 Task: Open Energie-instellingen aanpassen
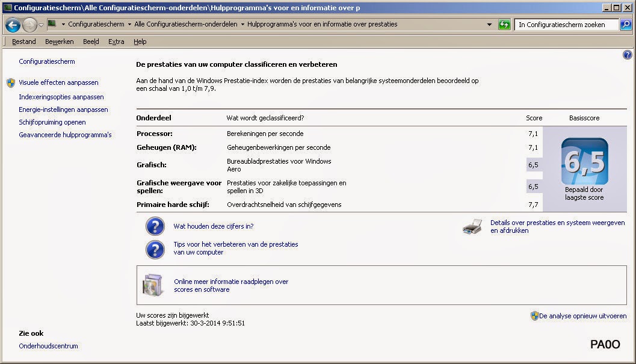click(63, 110)
